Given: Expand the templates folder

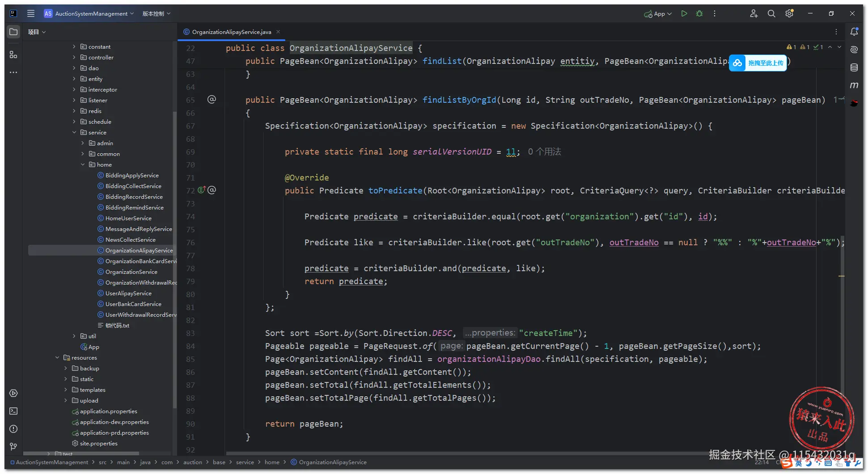Looking at the screenshot, I should tap(66, 390).
